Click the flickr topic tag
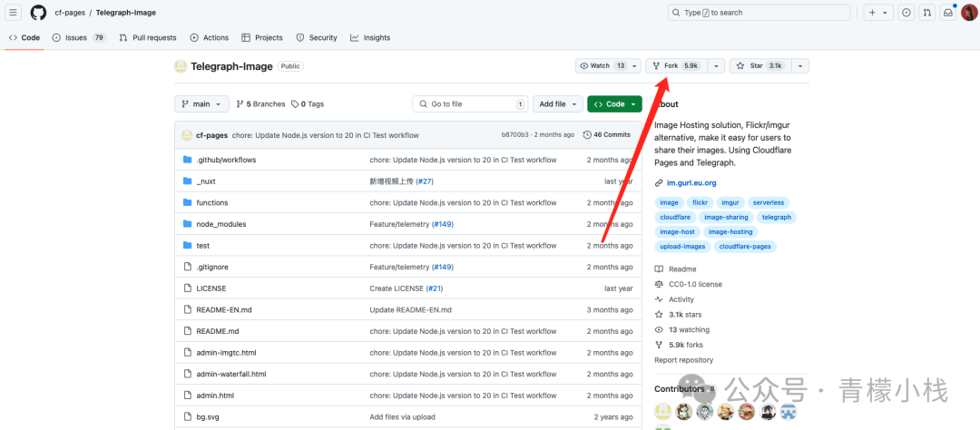 698,202
